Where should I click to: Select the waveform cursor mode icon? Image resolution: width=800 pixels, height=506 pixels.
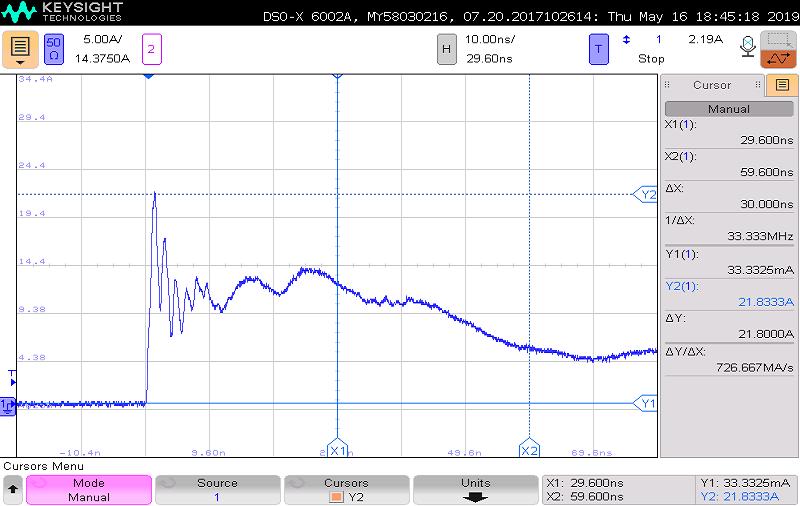click(778, 59)
